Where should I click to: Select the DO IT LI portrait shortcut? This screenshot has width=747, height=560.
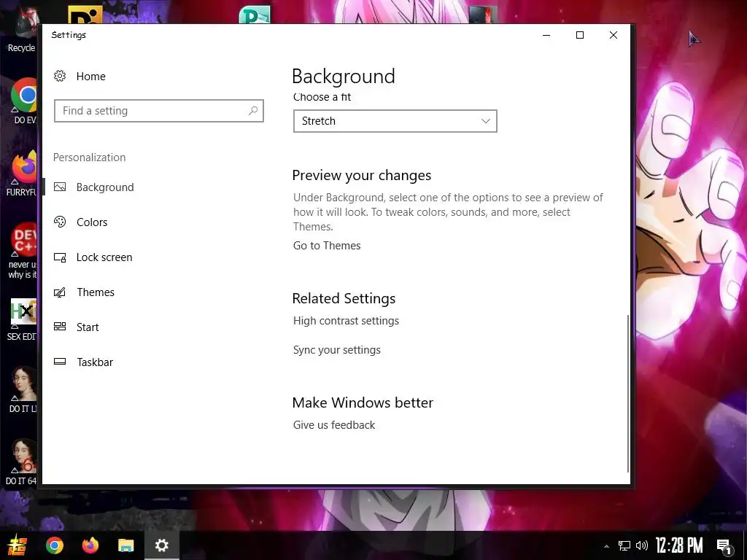pos(23,389)
